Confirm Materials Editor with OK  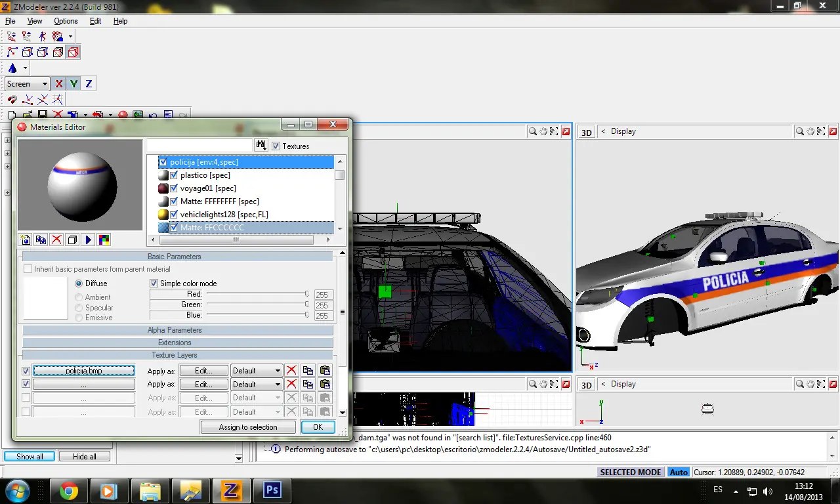pyautogui.click(x=318, y=427)
